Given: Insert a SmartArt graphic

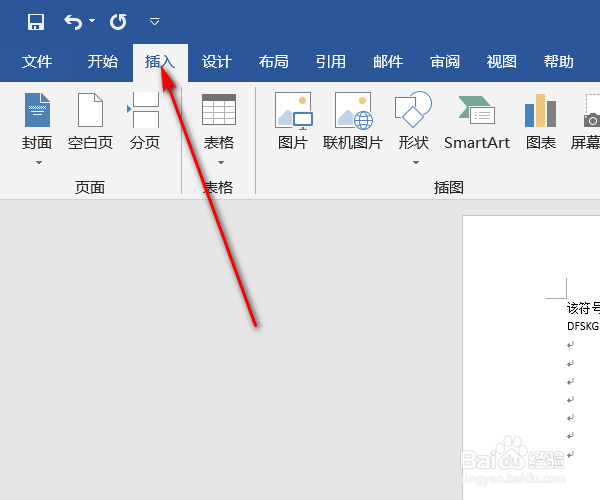Looking at the screenshot, I should 477,122.
